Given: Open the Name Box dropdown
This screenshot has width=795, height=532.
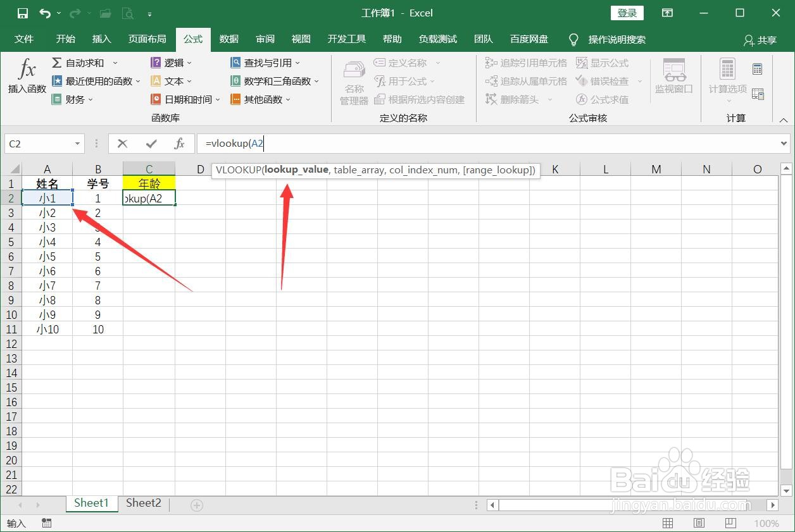Looking at the screenshot, I should pos(78,144).
